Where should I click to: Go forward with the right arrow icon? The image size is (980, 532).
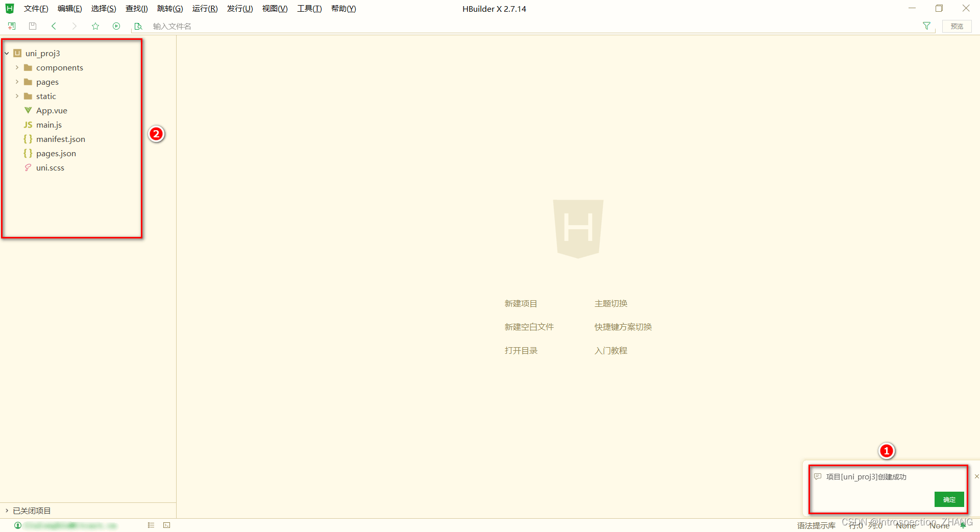pos(75,26)
